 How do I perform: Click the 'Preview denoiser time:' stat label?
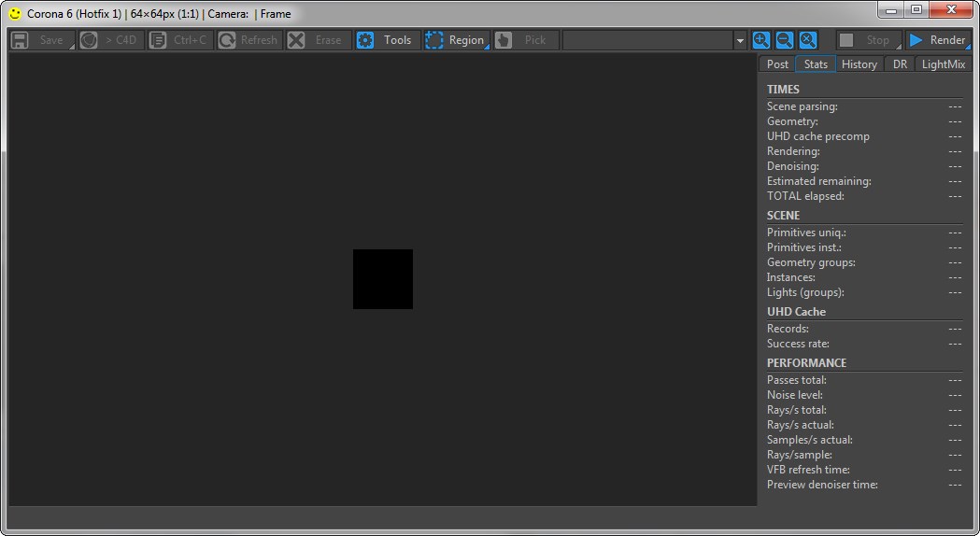[822, 485]
